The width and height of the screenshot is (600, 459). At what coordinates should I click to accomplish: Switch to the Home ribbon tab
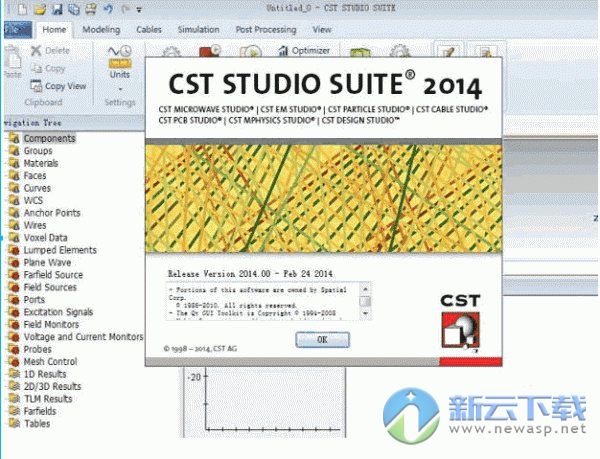(x=54, y=30)
